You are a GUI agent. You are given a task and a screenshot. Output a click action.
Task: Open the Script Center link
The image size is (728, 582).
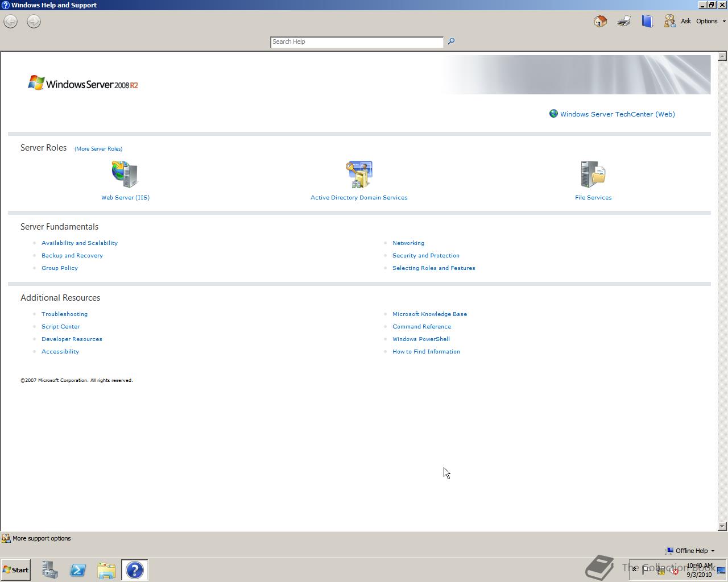(x=61, y=327)
